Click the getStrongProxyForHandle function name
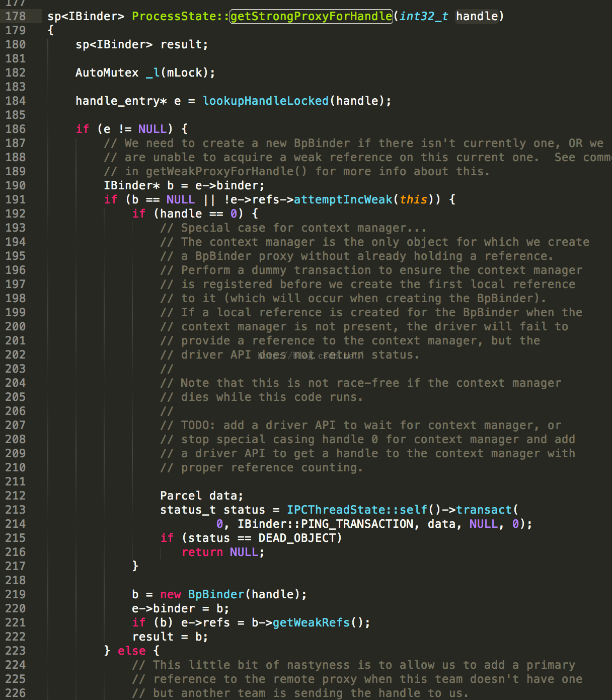 tap(311, 16)
